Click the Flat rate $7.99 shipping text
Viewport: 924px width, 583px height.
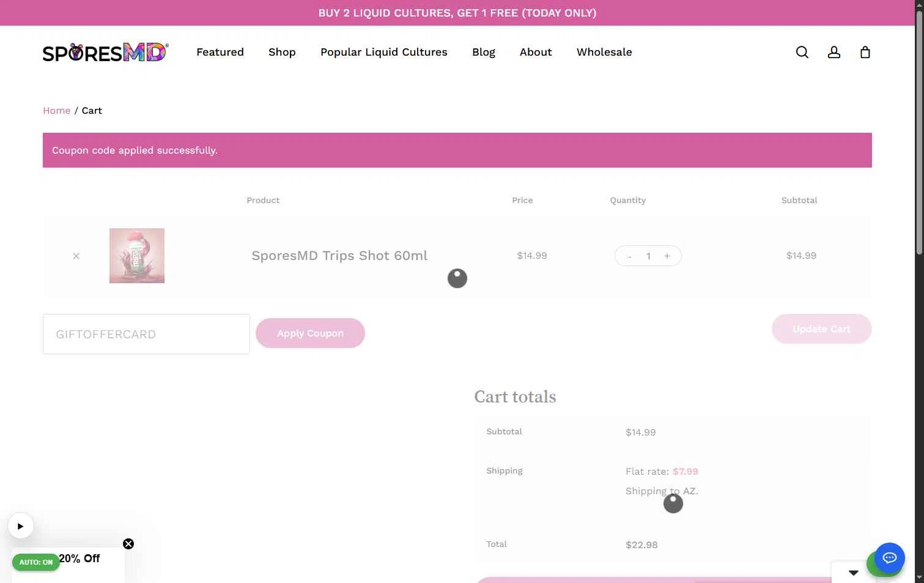(662, 472)
